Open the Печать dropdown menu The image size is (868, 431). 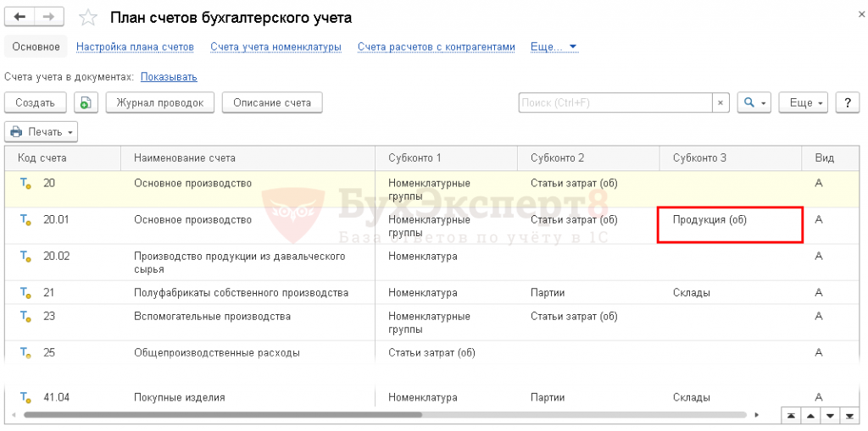[42, 132]
